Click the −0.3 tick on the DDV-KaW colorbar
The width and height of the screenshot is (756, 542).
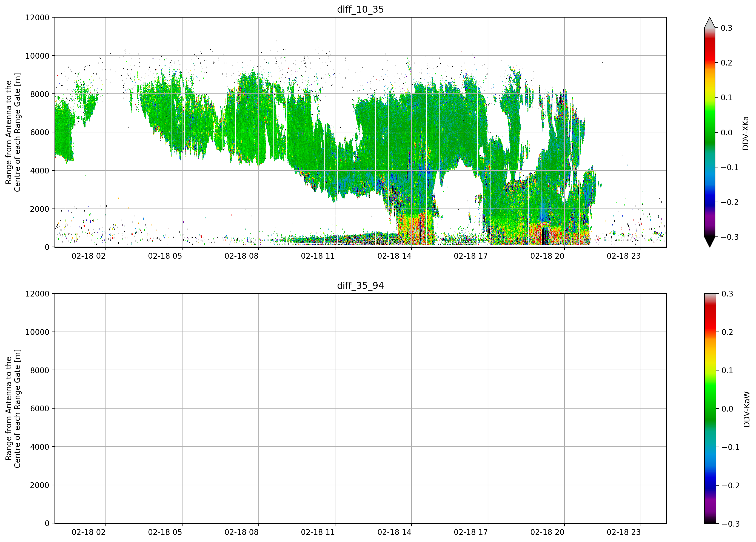pyautogui.click(x=730, y=524)
